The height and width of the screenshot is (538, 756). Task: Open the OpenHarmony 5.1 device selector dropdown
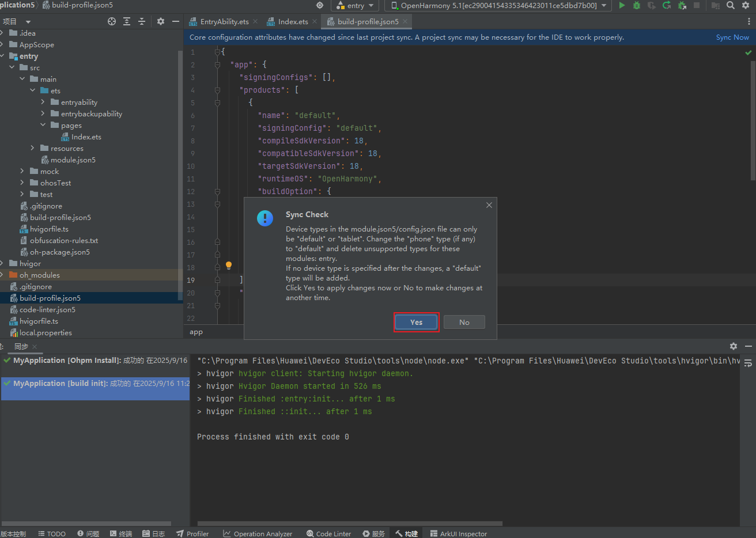pos(499,5)
